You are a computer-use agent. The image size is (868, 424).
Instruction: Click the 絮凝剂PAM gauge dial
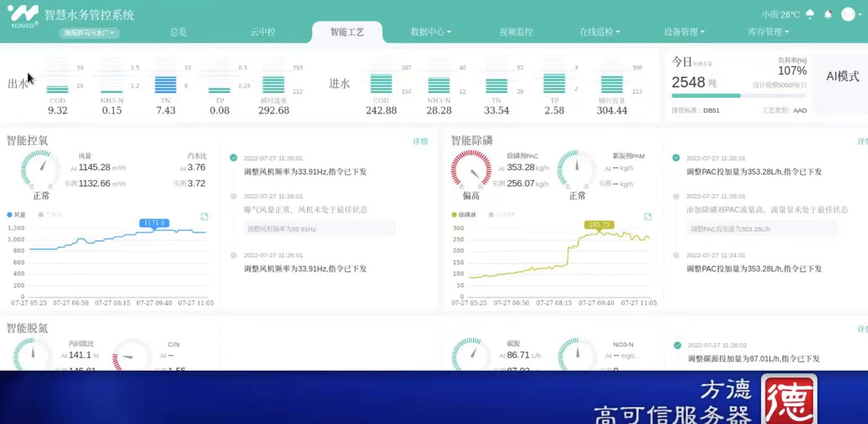(577, 169)
